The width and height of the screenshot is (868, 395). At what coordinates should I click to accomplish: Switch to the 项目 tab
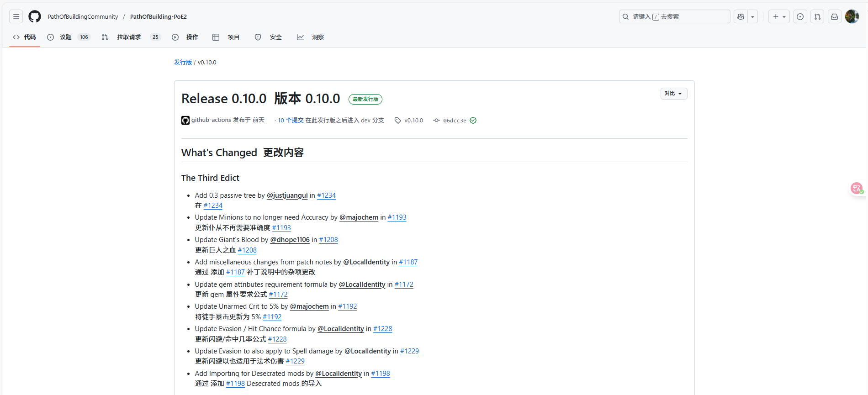(226, 37)
